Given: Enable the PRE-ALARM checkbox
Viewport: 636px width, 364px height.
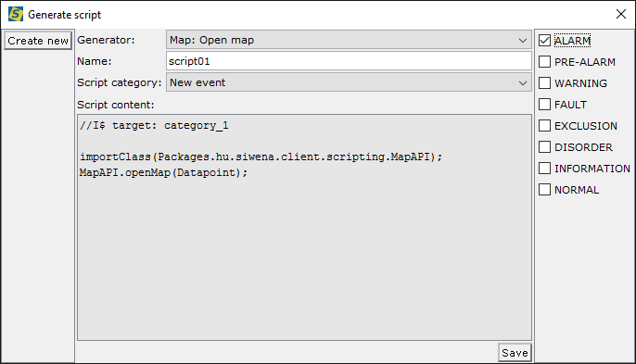Looking at the screenshot, I should (544, 62).
